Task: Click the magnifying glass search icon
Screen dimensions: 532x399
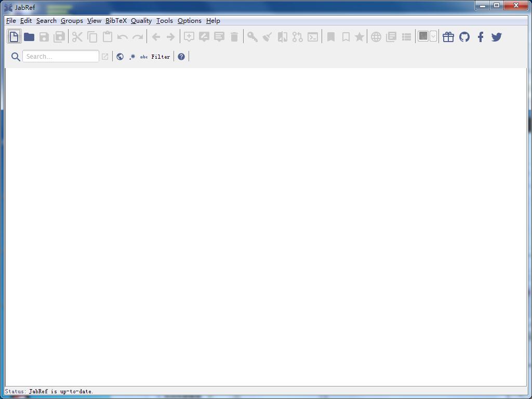Action: [16, 57]
